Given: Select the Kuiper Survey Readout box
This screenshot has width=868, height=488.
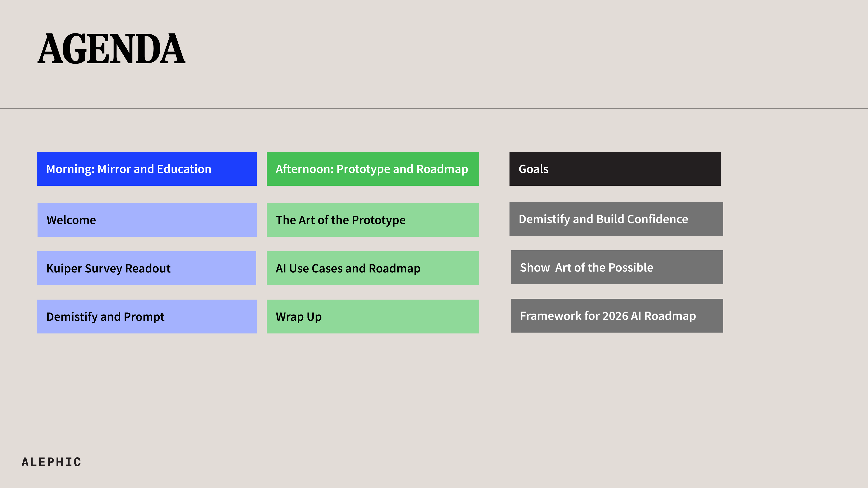Looking at the screenshot, I should click(x=147, y=268).
